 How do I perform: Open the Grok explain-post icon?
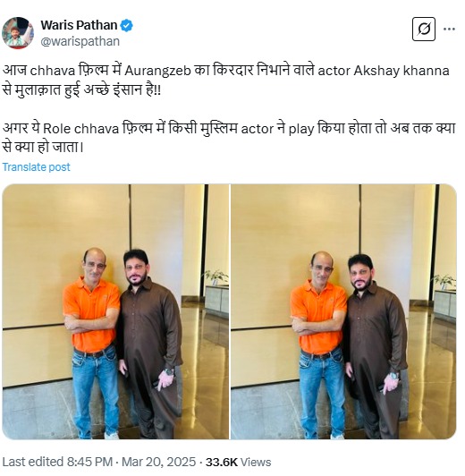click(x=424, y=30)
